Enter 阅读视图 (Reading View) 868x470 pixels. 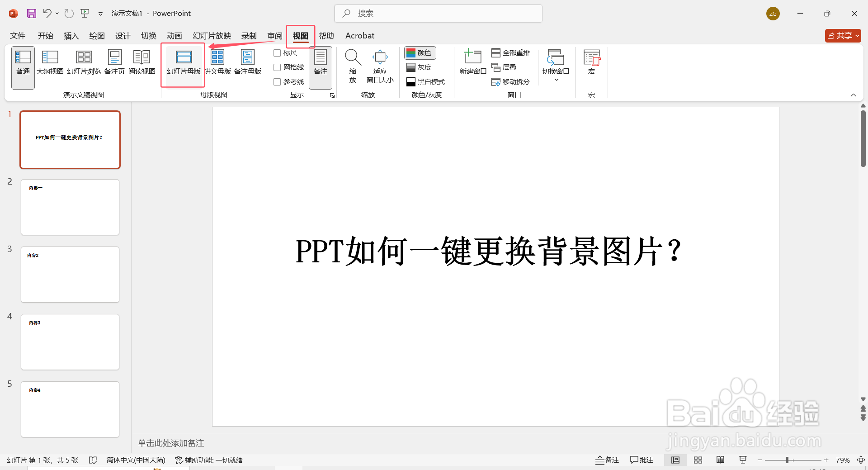142,63
